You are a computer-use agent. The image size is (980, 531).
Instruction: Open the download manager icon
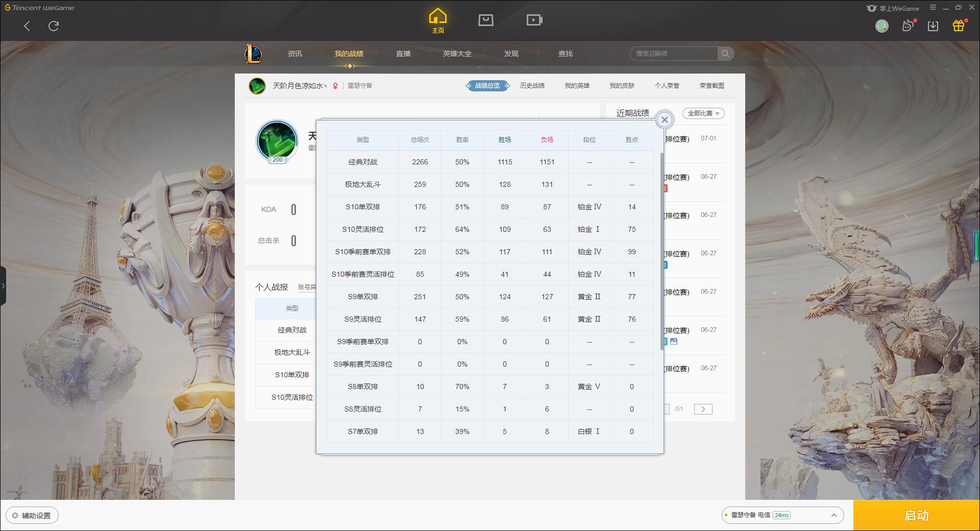coord(933,26)
